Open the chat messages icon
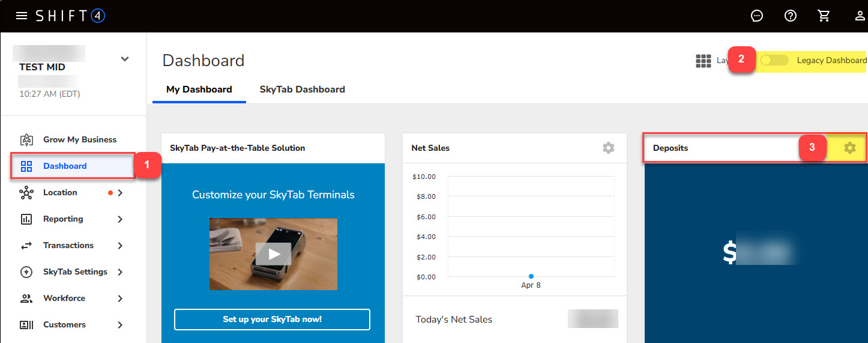Image resolution: width=868 pixels, height=343 pixels. point(757,16)
